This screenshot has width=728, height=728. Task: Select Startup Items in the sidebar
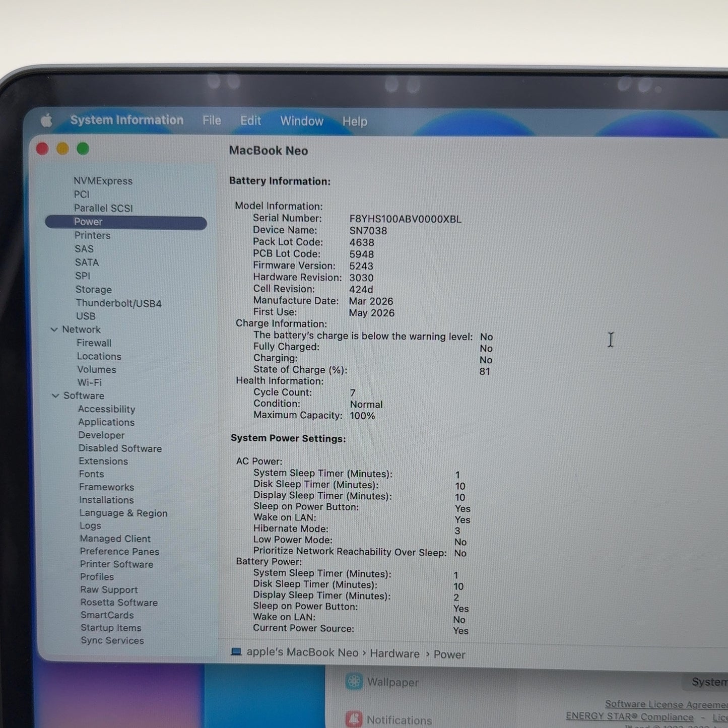(x=111, y=628)
